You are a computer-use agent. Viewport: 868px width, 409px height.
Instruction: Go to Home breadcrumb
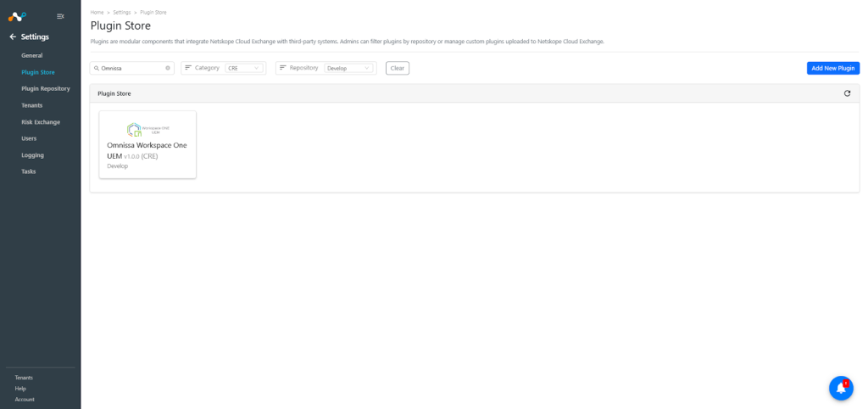(97, 12)
